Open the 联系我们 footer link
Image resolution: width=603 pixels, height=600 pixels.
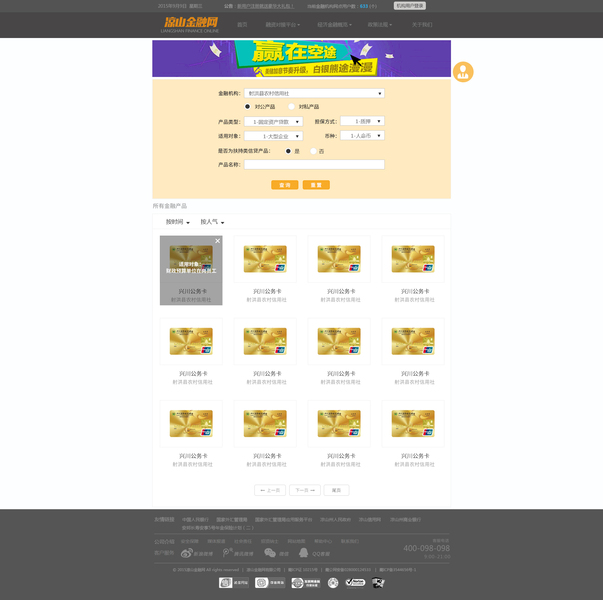[x=350, y=541]
